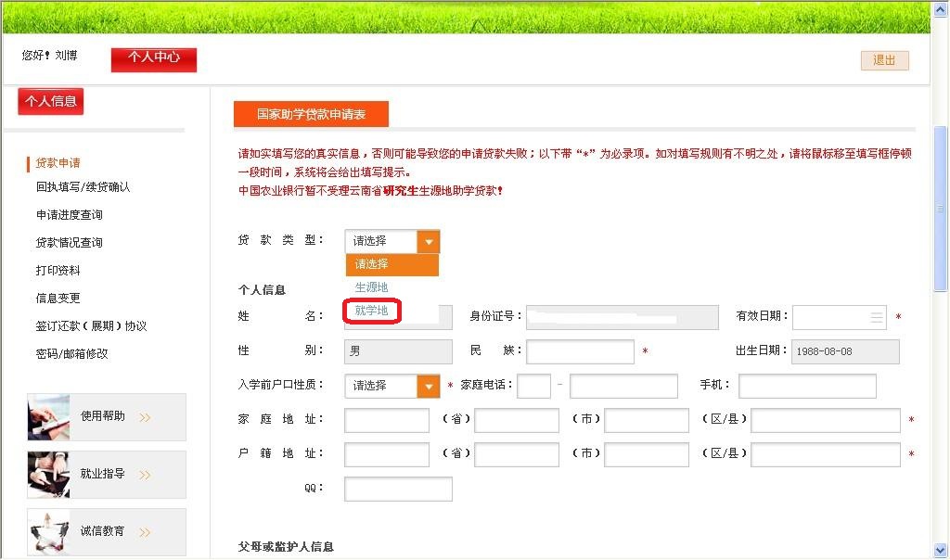Image resolution: width=950 pixels, height=560 pixels.
Task: Open the 密码/邮箱修改 link
Action: 71,354
